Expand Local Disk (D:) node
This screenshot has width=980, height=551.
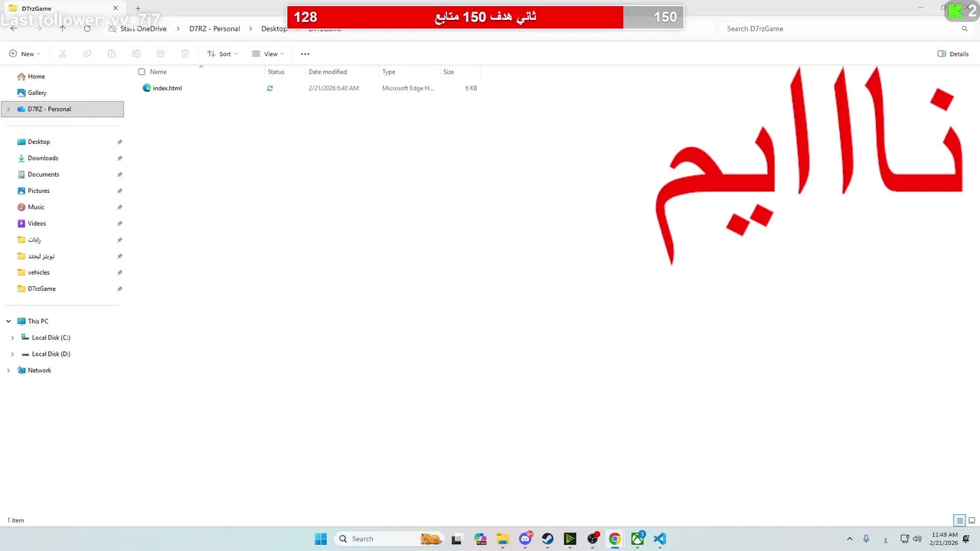coord(12,354)
